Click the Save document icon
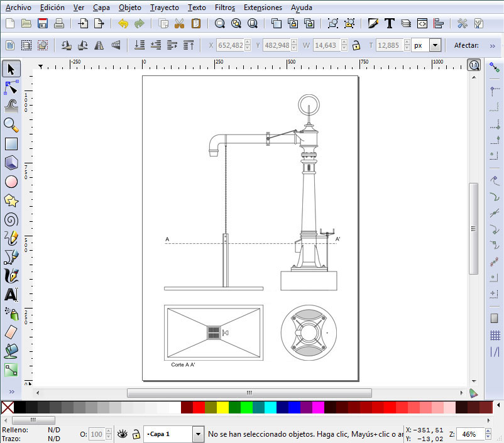The height and width of the screenshot is (443, 504). tap(43, 24)
